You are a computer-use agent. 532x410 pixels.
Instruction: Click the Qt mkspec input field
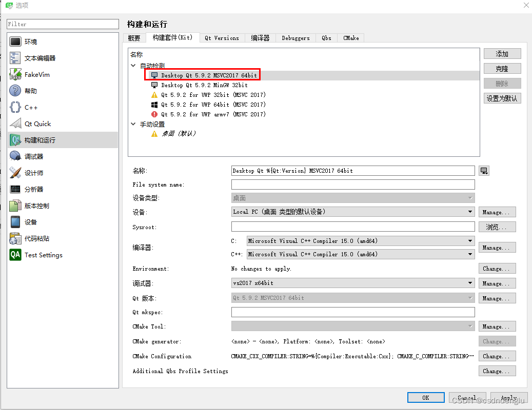coord(353,312)
